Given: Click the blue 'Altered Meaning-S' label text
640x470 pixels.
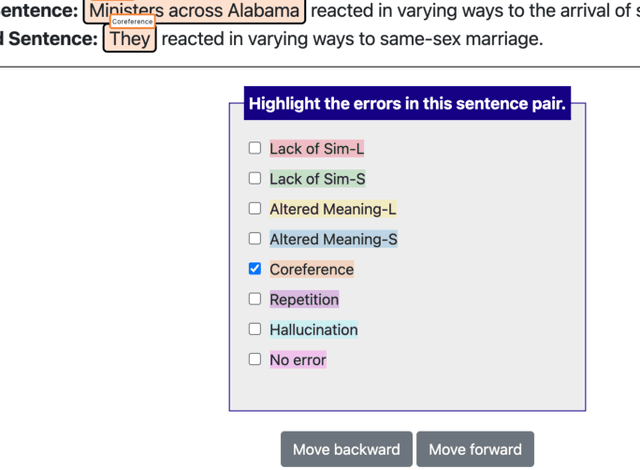Looking at the screenshot, I should [333, 239].
